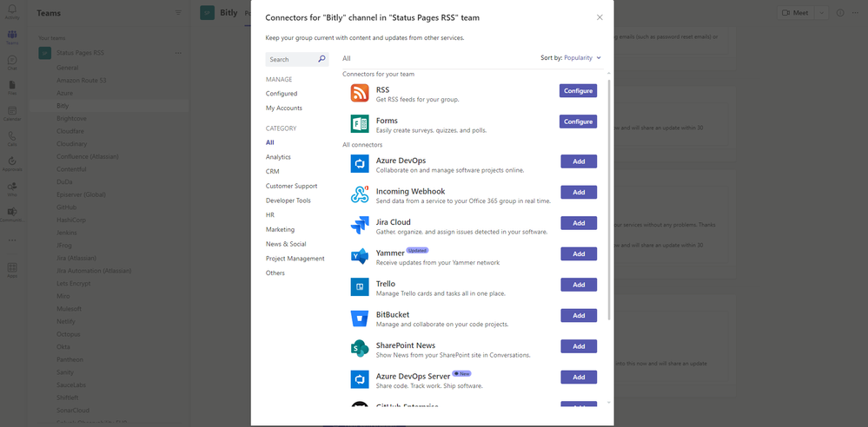Click the connectors list vertical scrollbar
Screen dimensions: 868x427
tap(609, 199)
